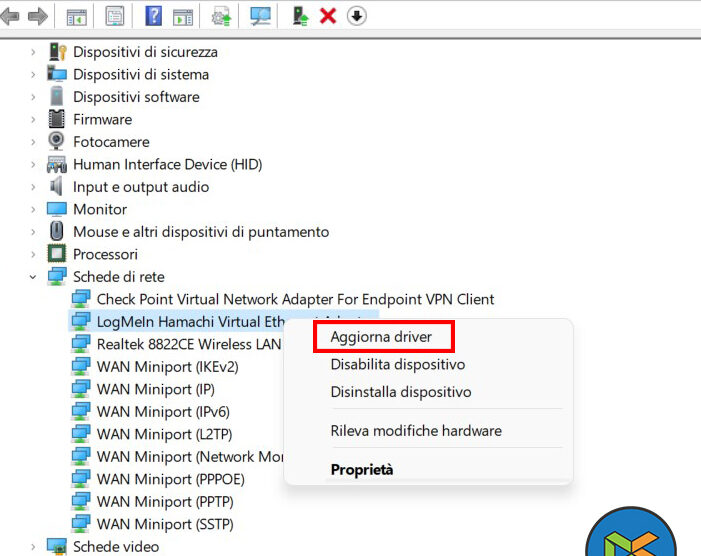Click the Schede video display adapter icon
Image resolution: width=701 pixels, height=556 pixels.
(57, 546)
